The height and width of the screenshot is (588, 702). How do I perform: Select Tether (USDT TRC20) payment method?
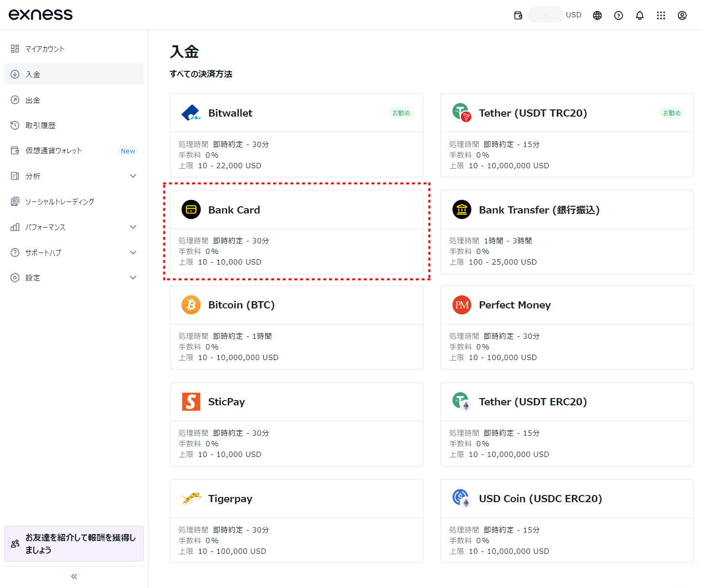(567, 135)
